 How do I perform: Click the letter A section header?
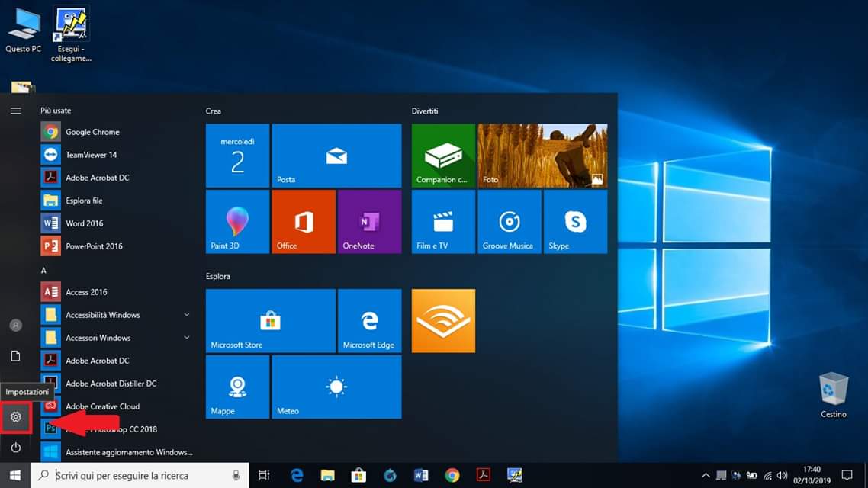pyautogui.click(x=43, y=271)
